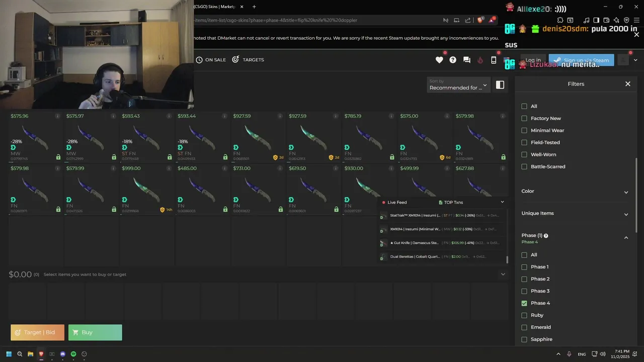Click the Log in button

tap(533, 60)
